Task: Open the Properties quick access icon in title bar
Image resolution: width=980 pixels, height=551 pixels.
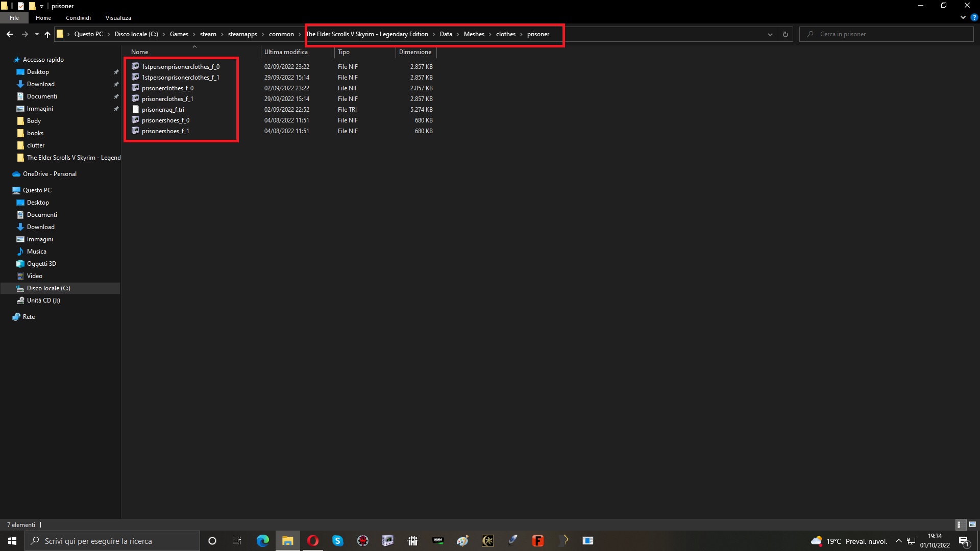Action: click(x=21, y=6)
